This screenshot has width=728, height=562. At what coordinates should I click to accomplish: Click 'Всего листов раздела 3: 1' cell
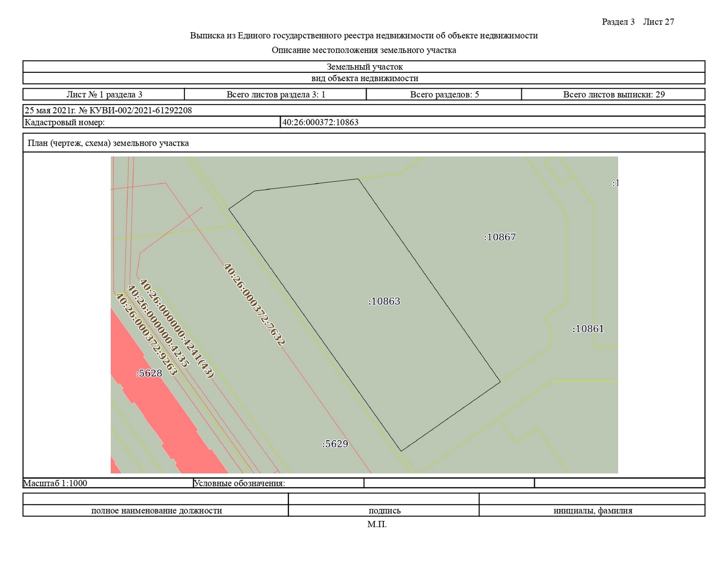click(275, 94)
